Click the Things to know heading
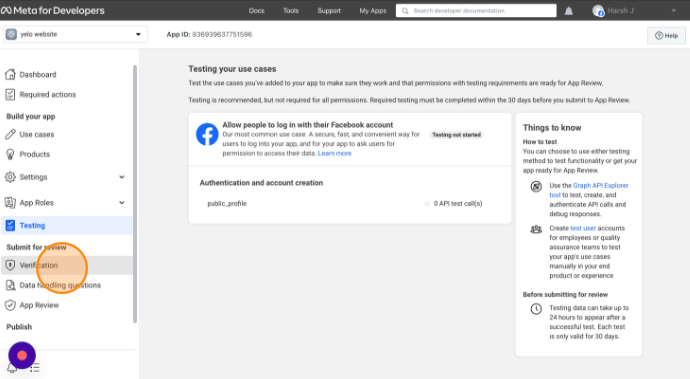The width and height of the screenshot is (690, 379). 552,128
